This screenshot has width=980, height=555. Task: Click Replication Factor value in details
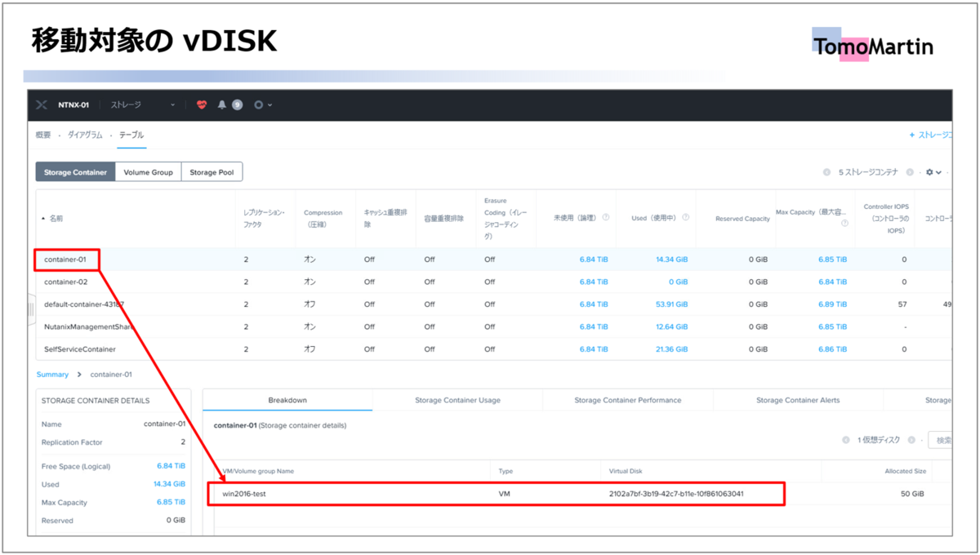tap(183, 442)
